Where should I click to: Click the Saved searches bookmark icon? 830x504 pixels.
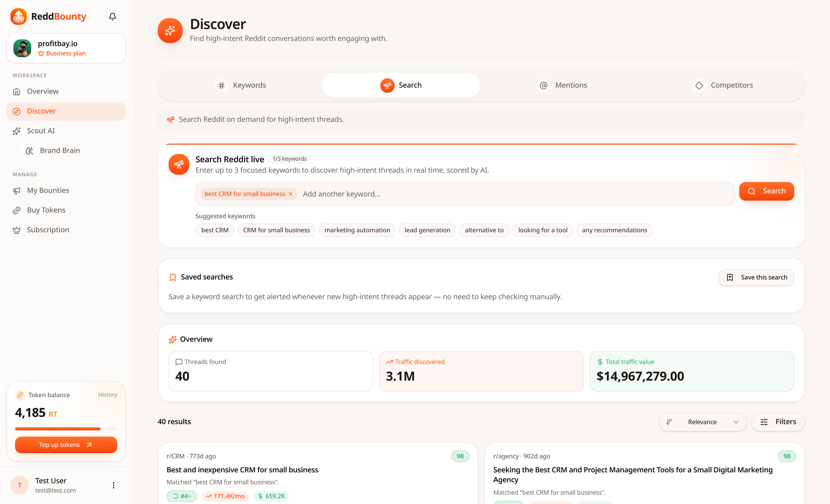[173, 277]
